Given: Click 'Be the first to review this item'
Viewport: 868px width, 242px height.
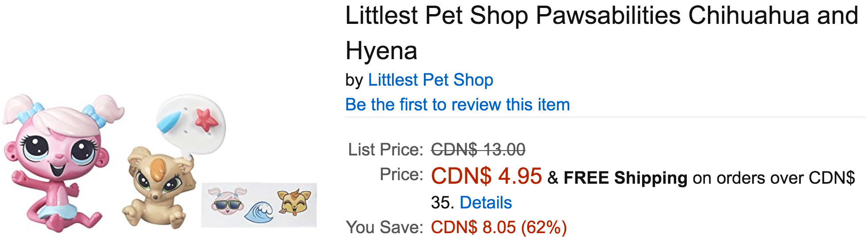Looking at the screenshot, I should click(457, 105).
